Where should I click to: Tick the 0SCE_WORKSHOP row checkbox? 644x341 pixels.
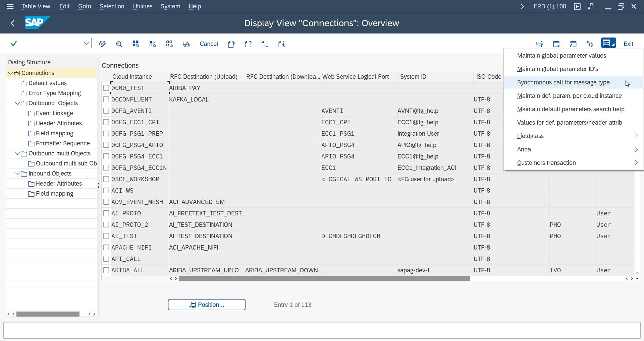point(106,179)
